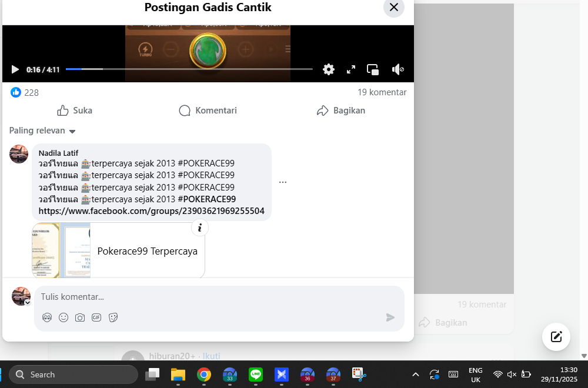Click the link preview info icon
Image resolution: width=588 pixels, height=388 pixels.
(200, 228)
